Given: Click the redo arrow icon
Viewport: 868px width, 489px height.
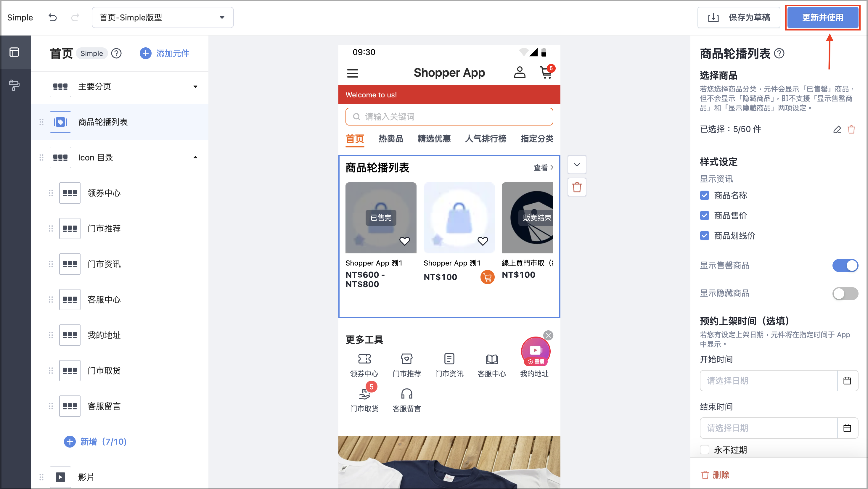Looking at the screenshot, I should pyautogui.click(x=75, y=17).
